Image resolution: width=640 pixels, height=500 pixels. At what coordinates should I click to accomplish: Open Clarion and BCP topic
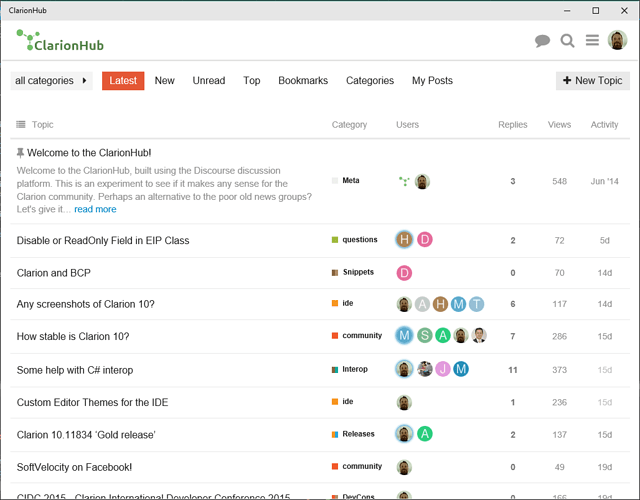click(x=53, y=273)
